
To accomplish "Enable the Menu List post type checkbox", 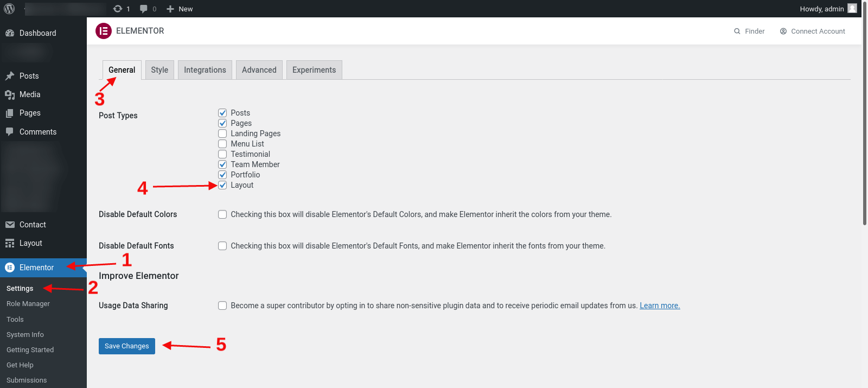I will click(222, 144).
